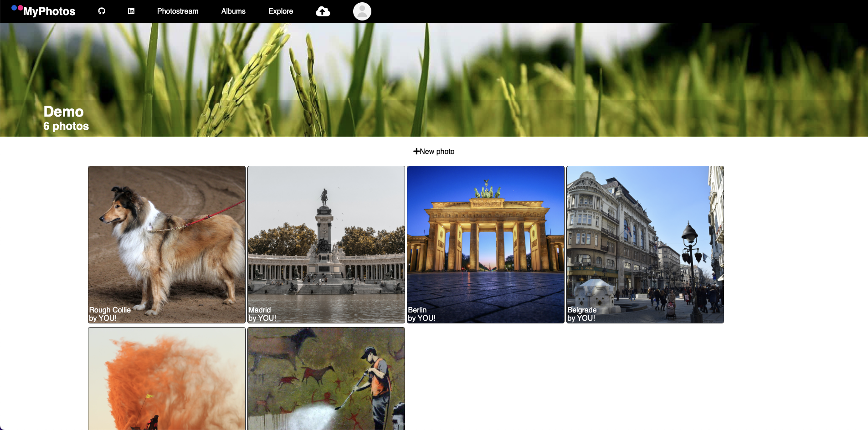868x430 pixels.
Task: Click the cloud upload icon
Action: tap(323, 11)
